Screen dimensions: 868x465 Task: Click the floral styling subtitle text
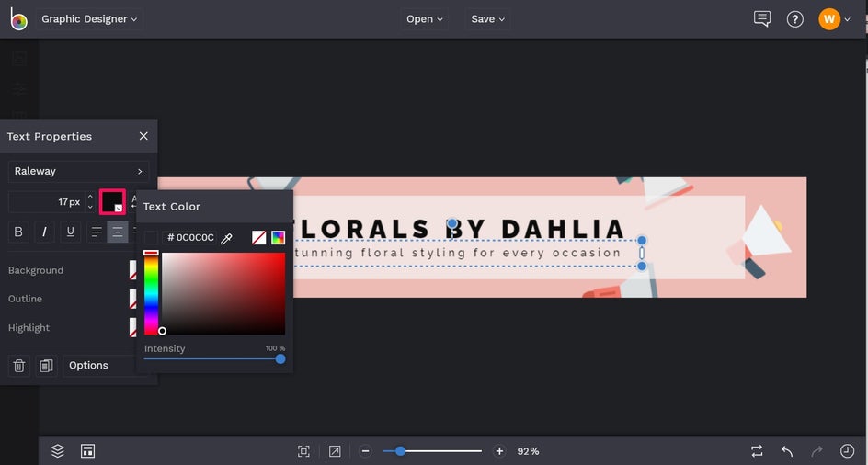pos(458,253)
